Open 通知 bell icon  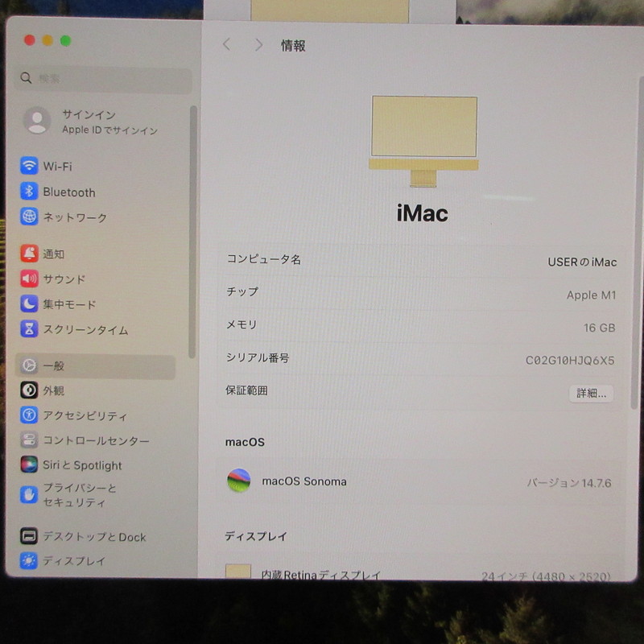click(x=29, y=254)
